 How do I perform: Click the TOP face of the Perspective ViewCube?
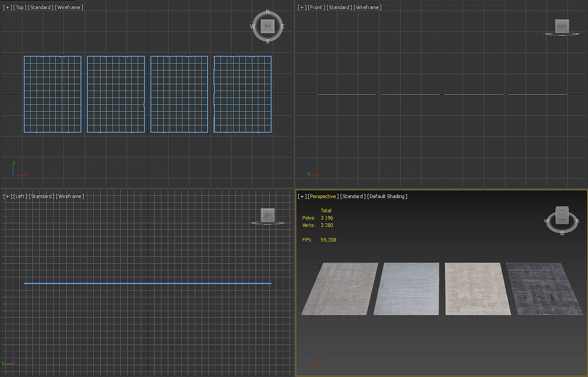point(562,210)
